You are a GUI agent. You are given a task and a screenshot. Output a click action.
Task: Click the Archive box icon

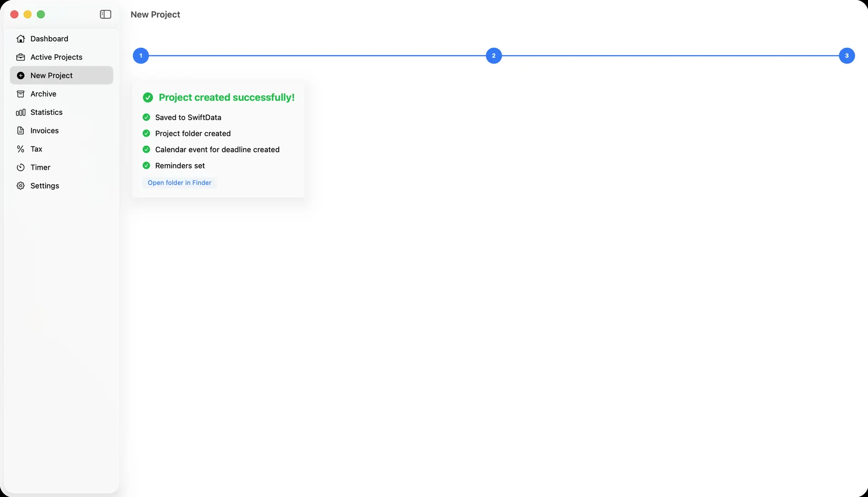[x=21, y=94]
